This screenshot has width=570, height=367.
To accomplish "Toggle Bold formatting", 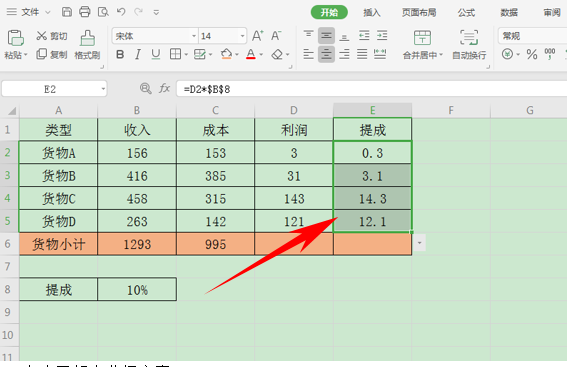I will [120, 55].
